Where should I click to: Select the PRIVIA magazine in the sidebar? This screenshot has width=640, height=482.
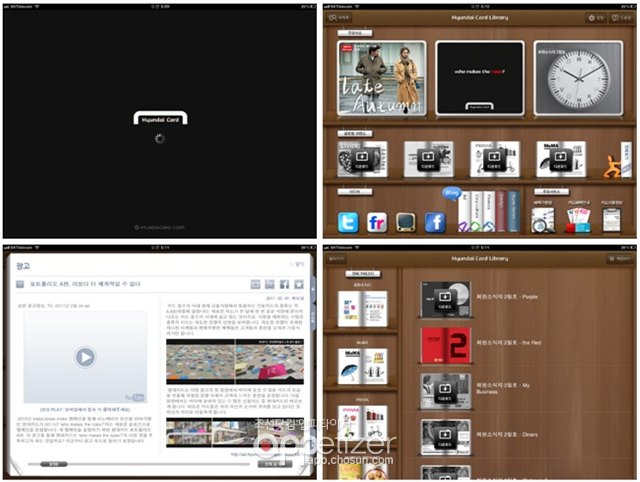(x=362, y=423)
